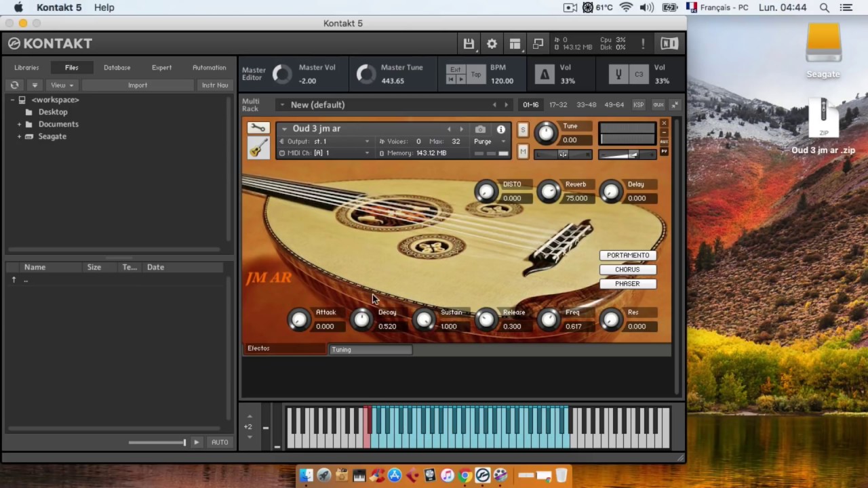868x488 pixels.
Task: Toggle the metronome icon
Action: [x=545, y=74]
